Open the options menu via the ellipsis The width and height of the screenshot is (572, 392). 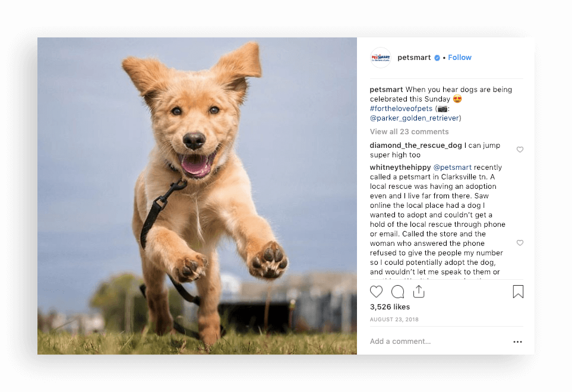(x=517, y=342)
